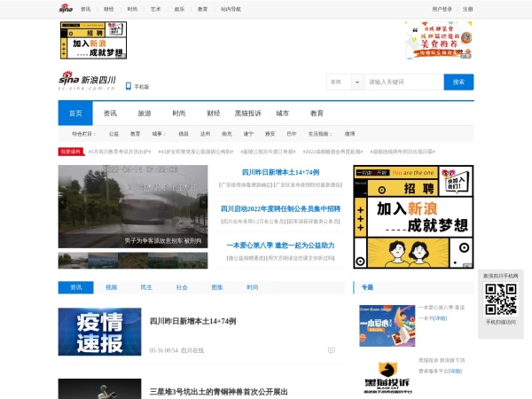The width and height of the screenshot is (532, 399).
Task: Click the 新浪四川 logo
Action: pos(87,81)
